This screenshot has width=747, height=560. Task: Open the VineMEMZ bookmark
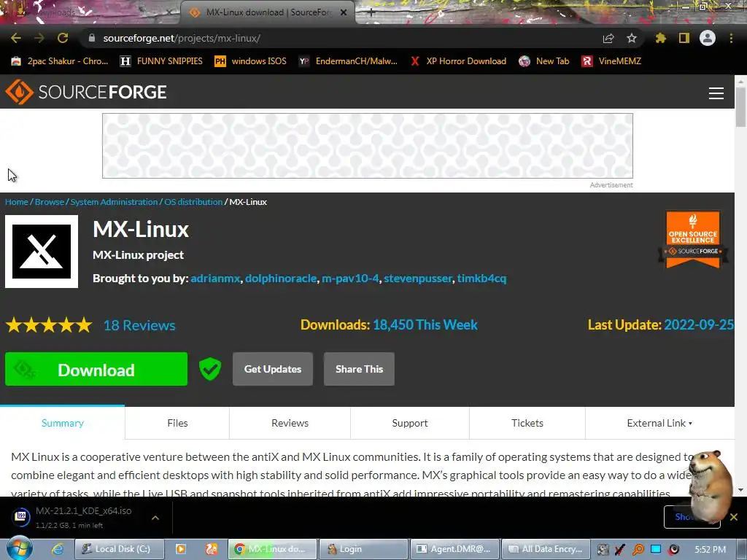pos(611,61)
